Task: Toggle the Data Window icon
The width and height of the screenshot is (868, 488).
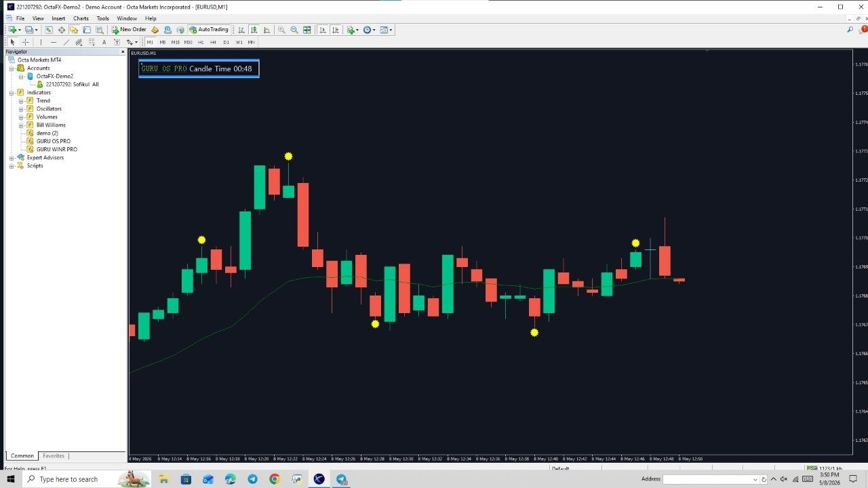Action: point(62,30)
